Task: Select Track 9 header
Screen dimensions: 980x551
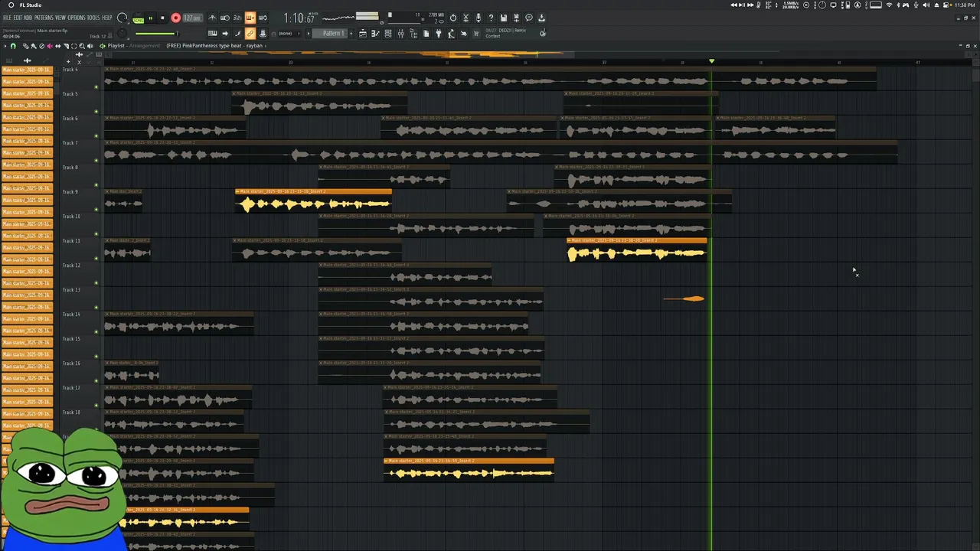Action: tap(81, 200)
